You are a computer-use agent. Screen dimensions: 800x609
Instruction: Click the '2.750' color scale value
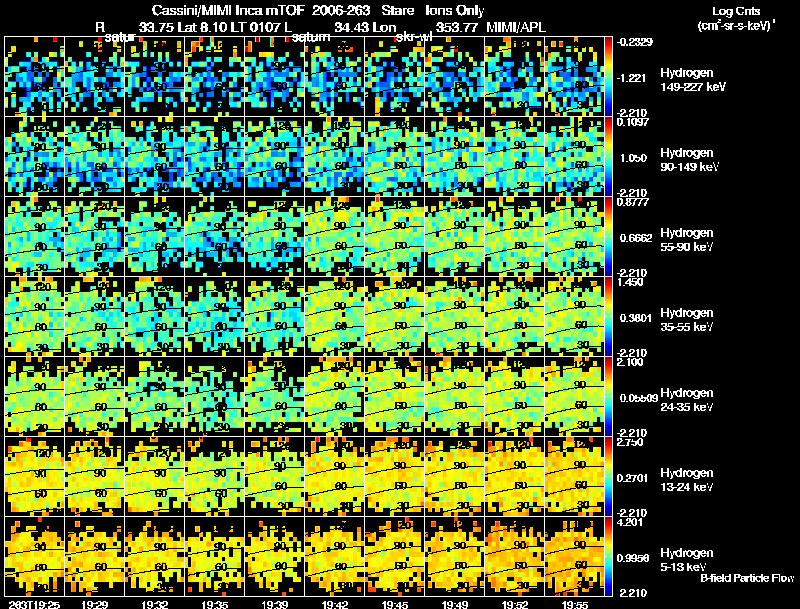click(x=630, y=442)
